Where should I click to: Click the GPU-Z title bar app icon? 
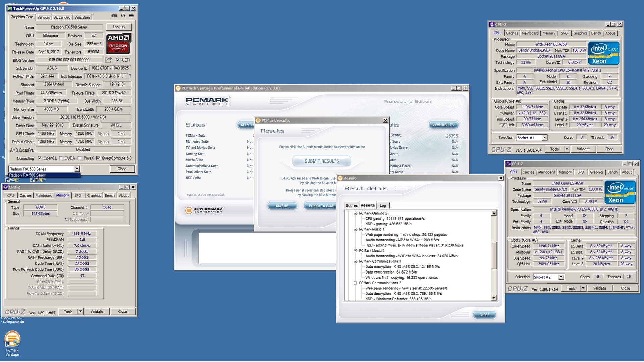10,8
